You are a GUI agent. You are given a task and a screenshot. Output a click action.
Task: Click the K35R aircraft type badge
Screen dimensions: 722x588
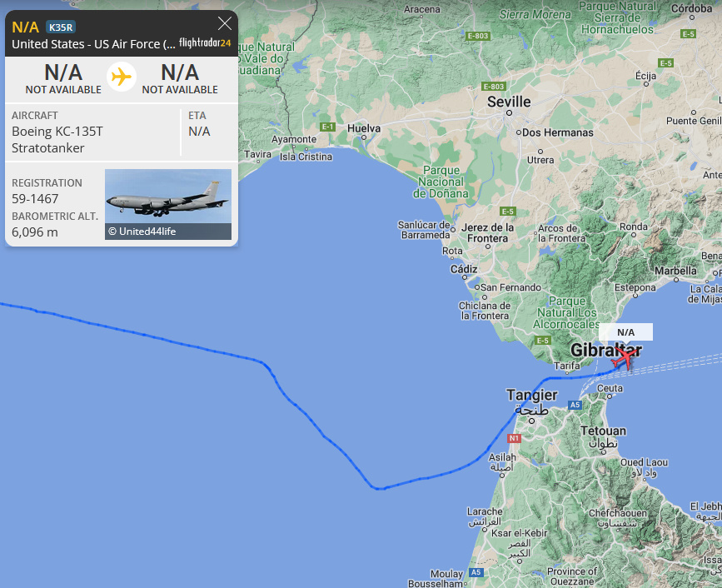pos(61,27)
